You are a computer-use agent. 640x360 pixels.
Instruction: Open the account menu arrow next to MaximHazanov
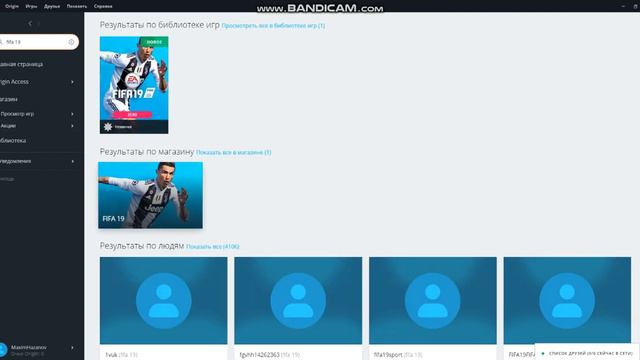pyautogui.click(x=72, y=348)
